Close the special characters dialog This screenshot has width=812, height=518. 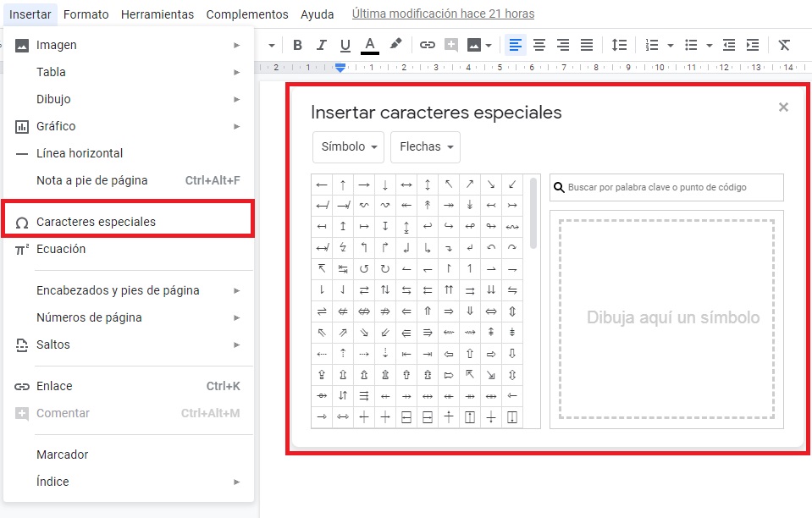[x=783, y=107]
